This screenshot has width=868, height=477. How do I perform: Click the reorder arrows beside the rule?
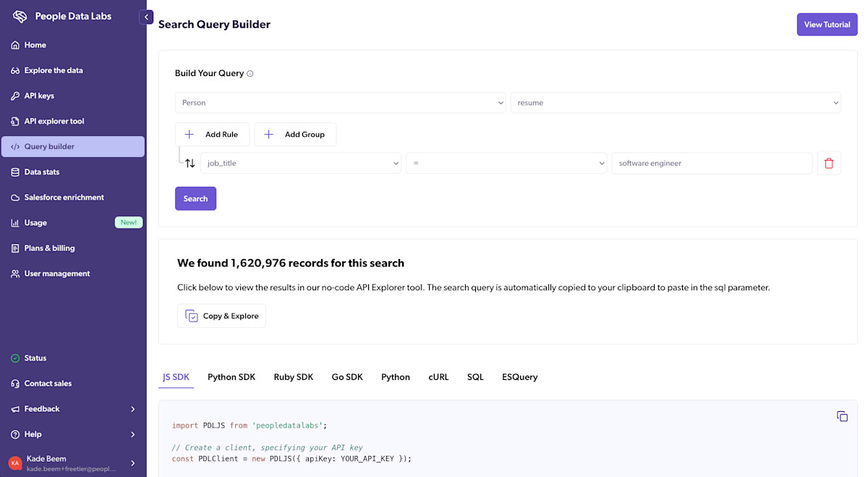click(x=190, y=163)
